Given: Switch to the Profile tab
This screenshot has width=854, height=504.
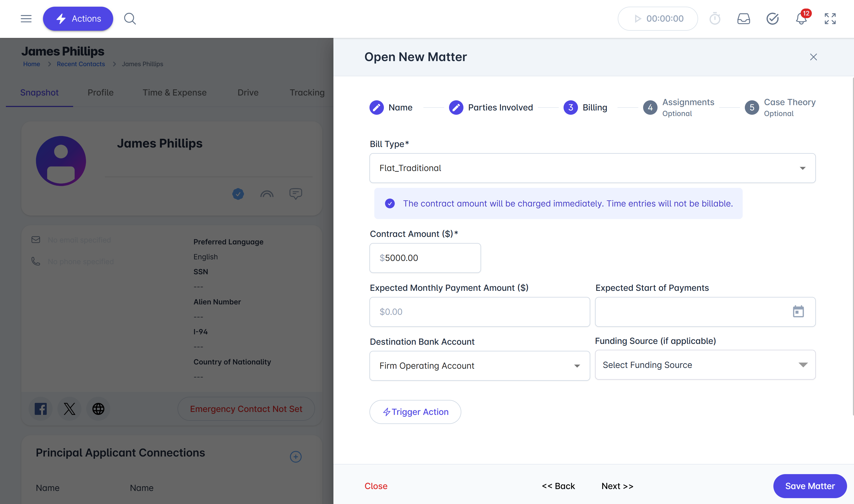Looking at the screenshot, I should pyautogui.click(x=101, y=92).
